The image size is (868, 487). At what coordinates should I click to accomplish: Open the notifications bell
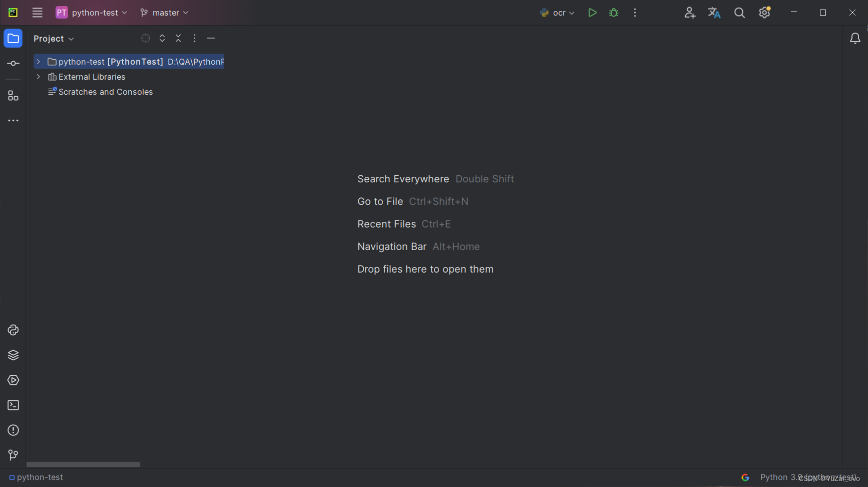point(855,39)
